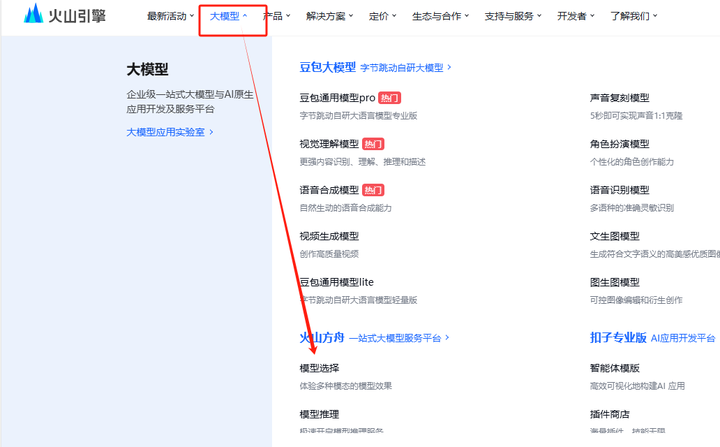Click the chevron beside 生态与合作
This screenshot has width=720, height=447.
467,16
